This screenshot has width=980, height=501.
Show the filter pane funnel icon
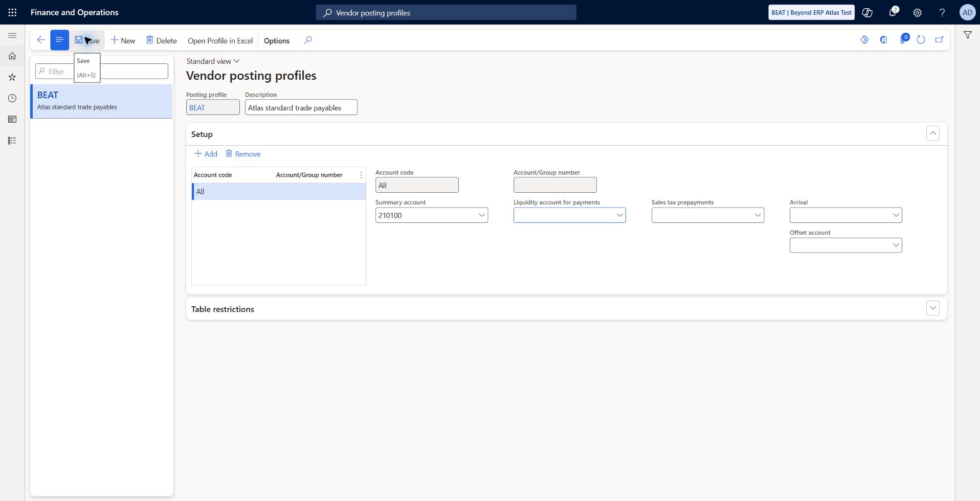tap(968, 35)
